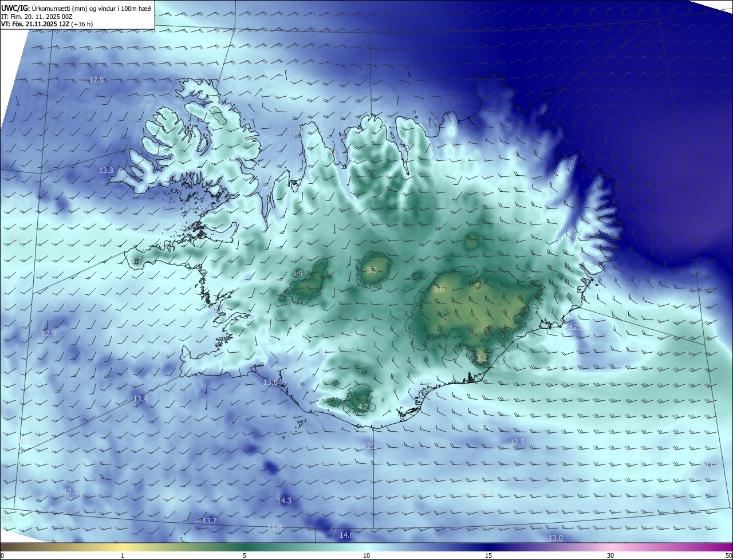
Task: Click the 30 tick on the color scale
Action: click(x=610, y=555)
